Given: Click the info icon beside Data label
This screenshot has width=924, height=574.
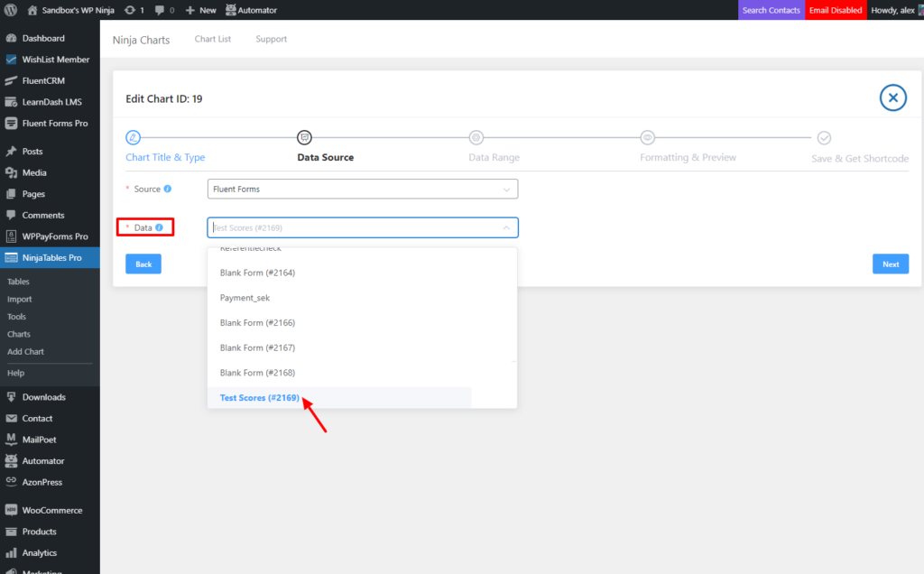Looking at the screenshot, I should (160, 227).
